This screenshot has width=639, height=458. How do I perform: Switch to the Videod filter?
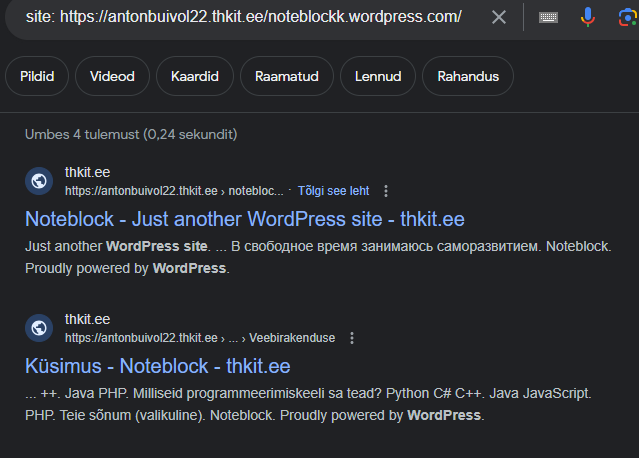(x=112, y=76)
